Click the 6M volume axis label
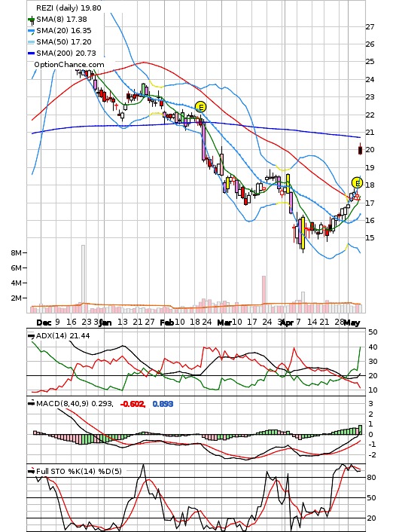396x532 pixels. (x=17, y=268)
